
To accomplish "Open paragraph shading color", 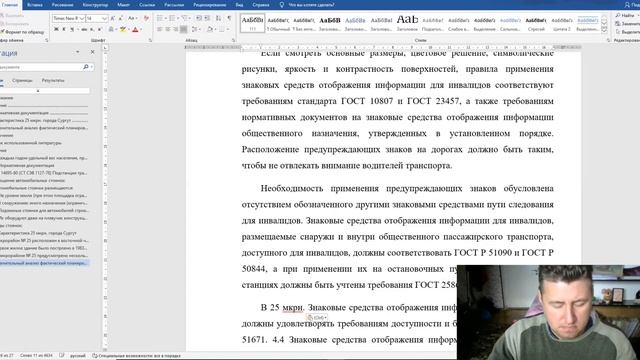I will [x=210, y=29].
